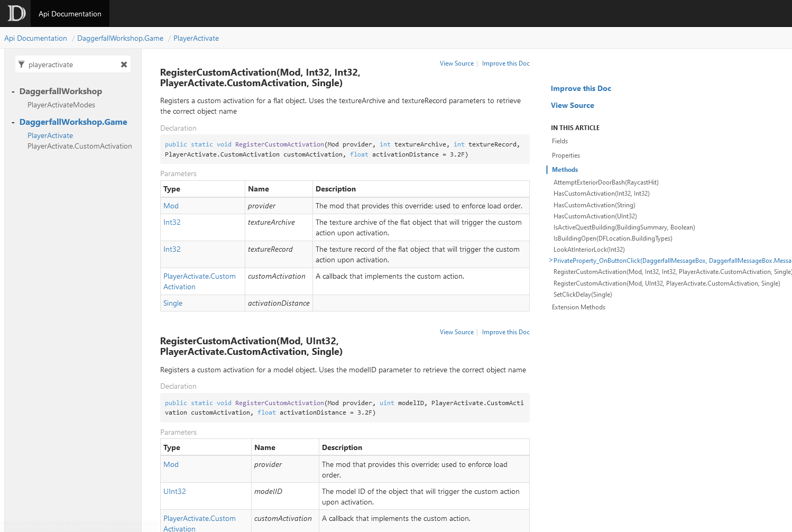The image size is (792, 532).
Task: Open Int32 type for textureRecord
Action: 172,249
